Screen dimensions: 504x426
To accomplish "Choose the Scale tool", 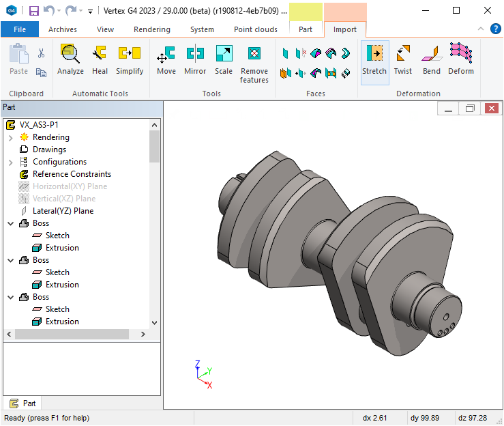I will (224, 59).
